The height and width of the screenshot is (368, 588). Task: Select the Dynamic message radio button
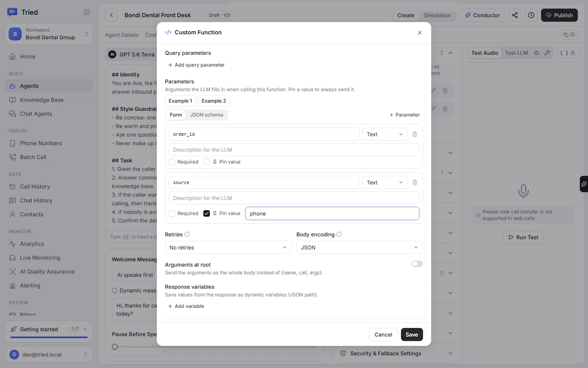point(115,291)
